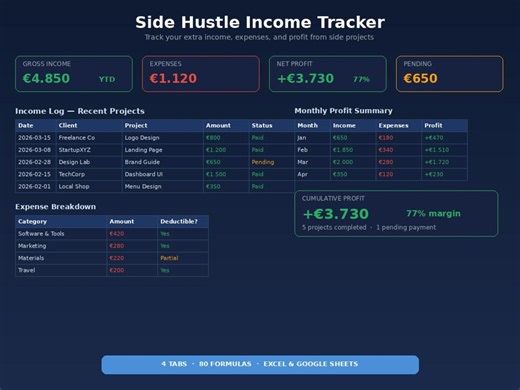Image resolution: width=520 pixels, height=390 pixels.
Task: Select the '5 projects completed' note
Action: pyautogui.click(x=334, y=227)
